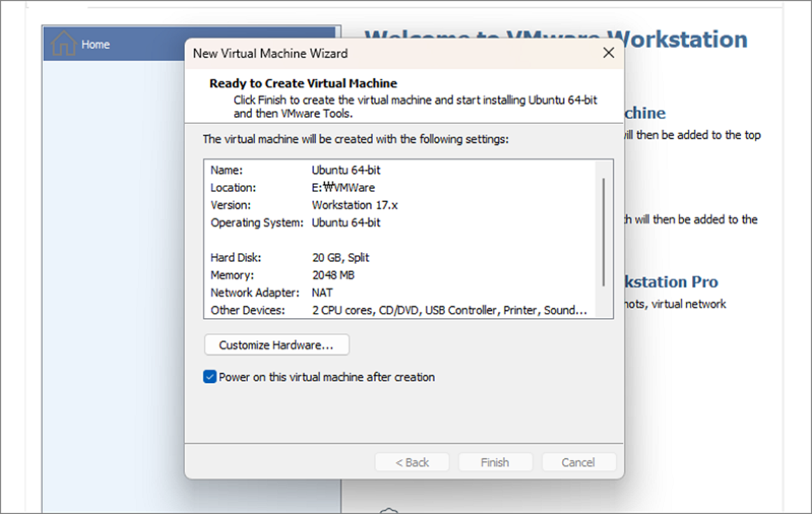Click the settings list vertical scrollbar
812x514 pixels.
click(604, 232)
